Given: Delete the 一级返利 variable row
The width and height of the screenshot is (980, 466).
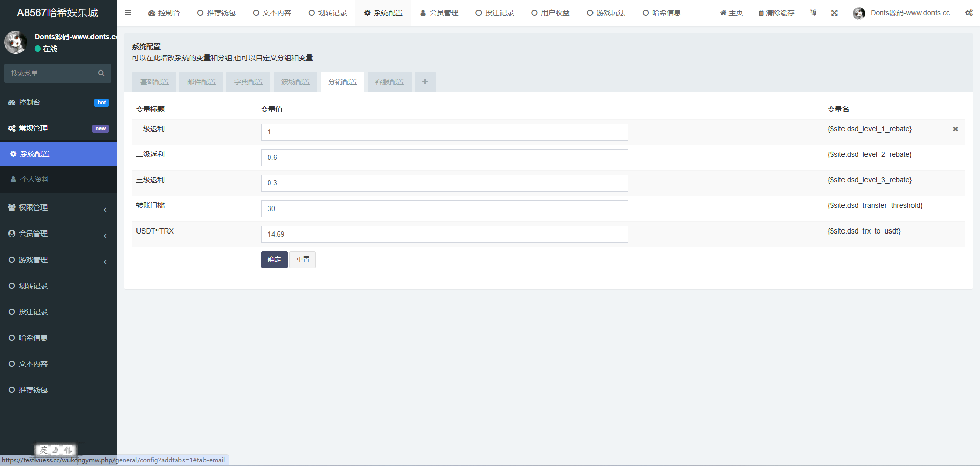Looking at the screenshot, I should click(x=955, y=129).
